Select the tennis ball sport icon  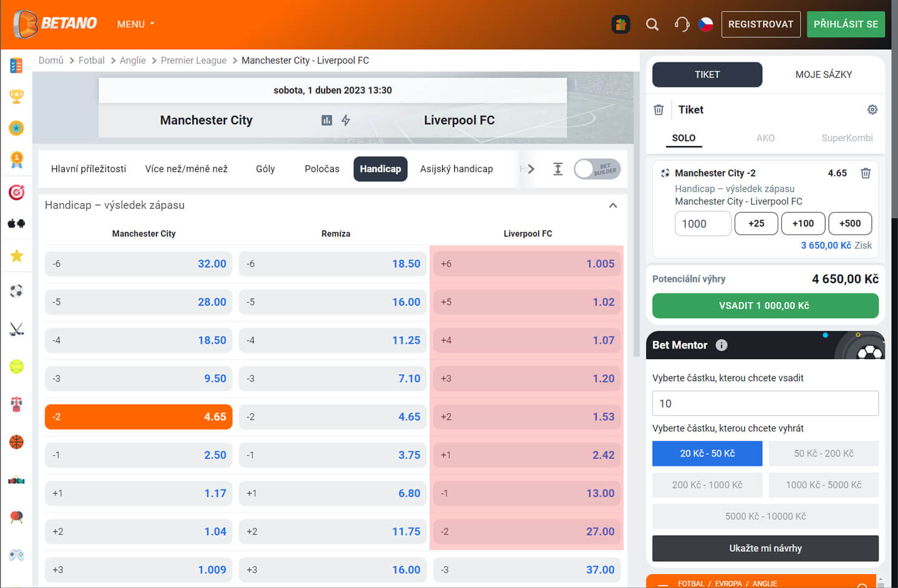click(16, 367)
